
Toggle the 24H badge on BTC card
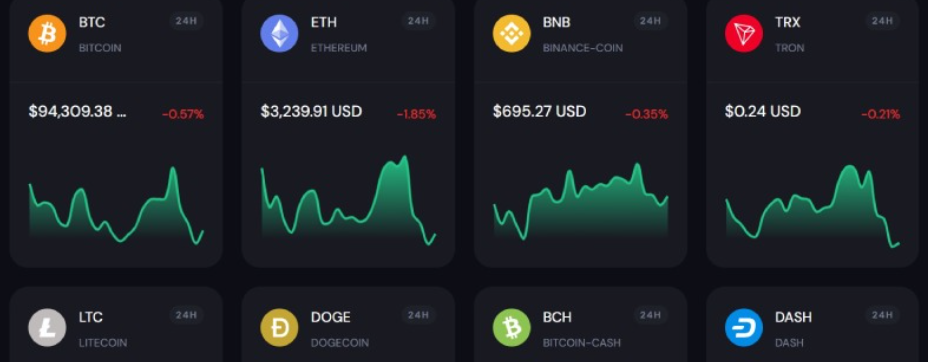(x=186, y=21)
